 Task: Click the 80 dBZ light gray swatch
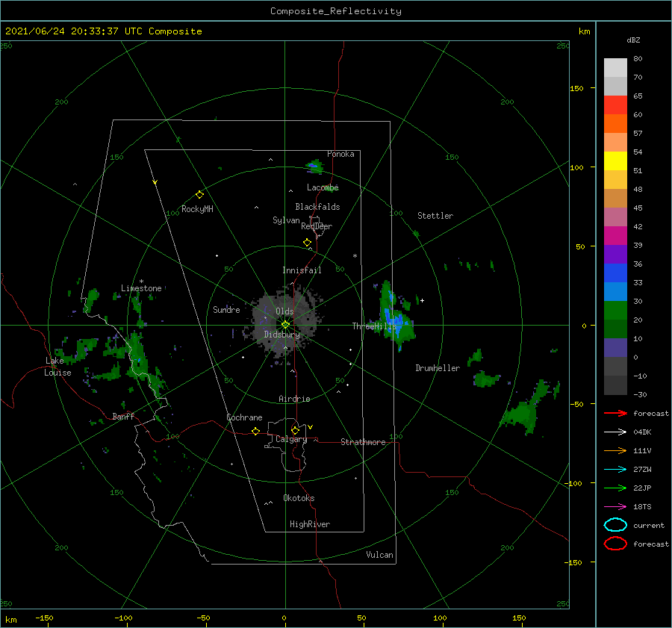(x=615, y=67)
